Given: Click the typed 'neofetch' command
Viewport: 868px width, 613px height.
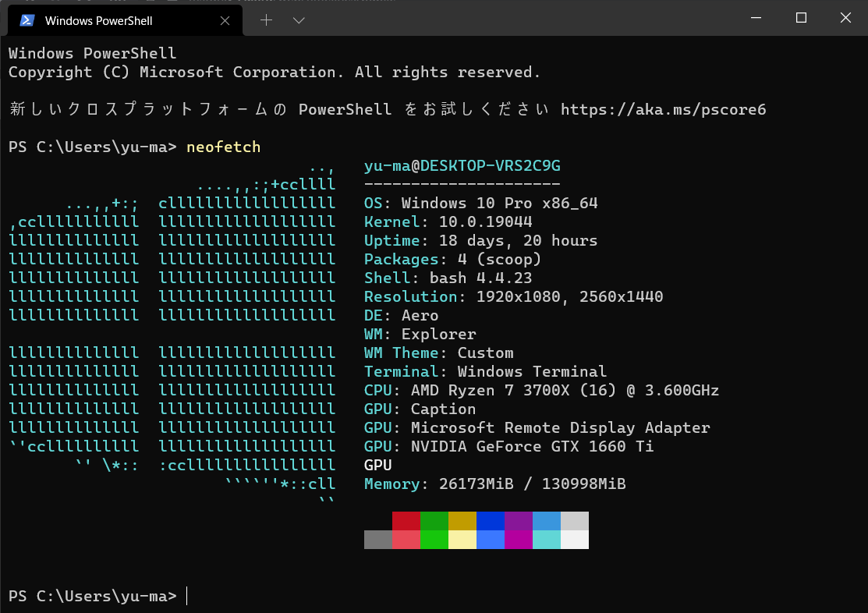Looking at the screenshot, I should 224,147.
